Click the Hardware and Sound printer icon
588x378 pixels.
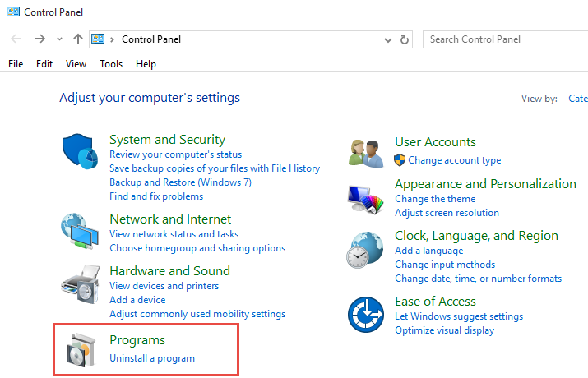tap(81, 284)
